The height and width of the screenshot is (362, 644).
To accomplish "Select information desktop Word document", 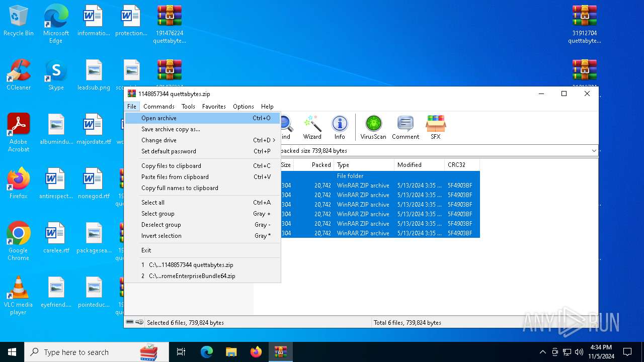I will pos(94,21).
